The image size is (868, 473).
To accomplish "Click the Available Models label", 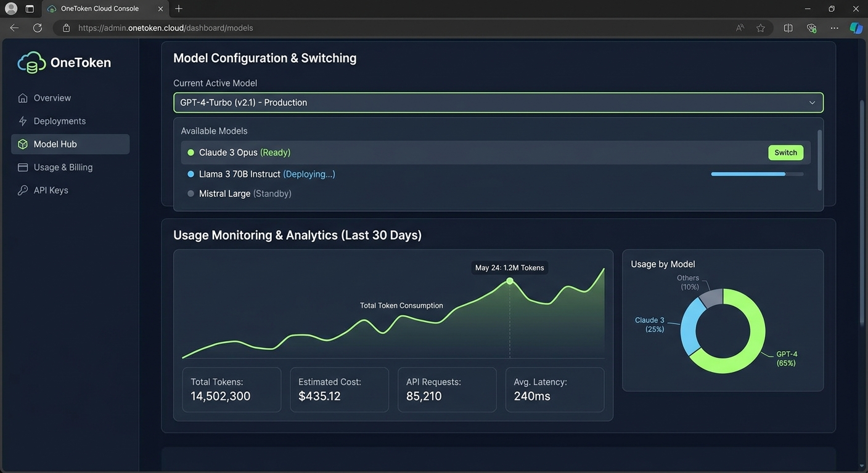I will 214,131.
